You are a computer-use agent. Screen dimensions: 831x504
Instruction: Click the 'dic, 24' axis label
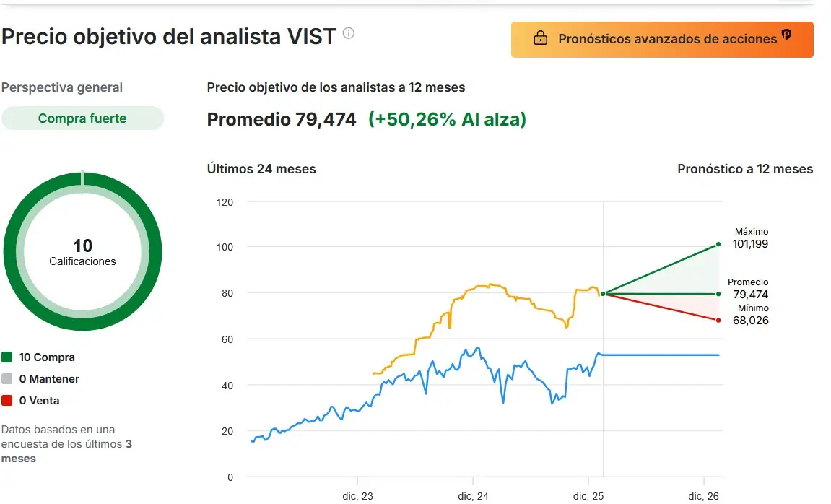(473, 496)
